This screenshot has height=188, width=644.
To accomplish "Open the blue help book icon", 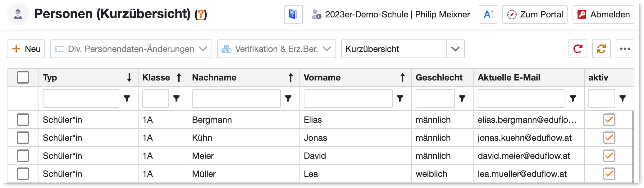I will (293, 14).
